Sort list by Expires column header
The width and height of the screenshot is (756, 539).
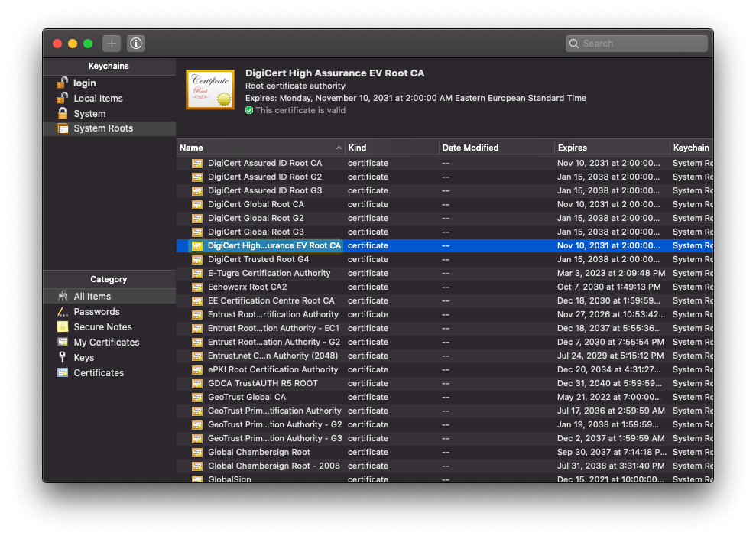point(612,148)
